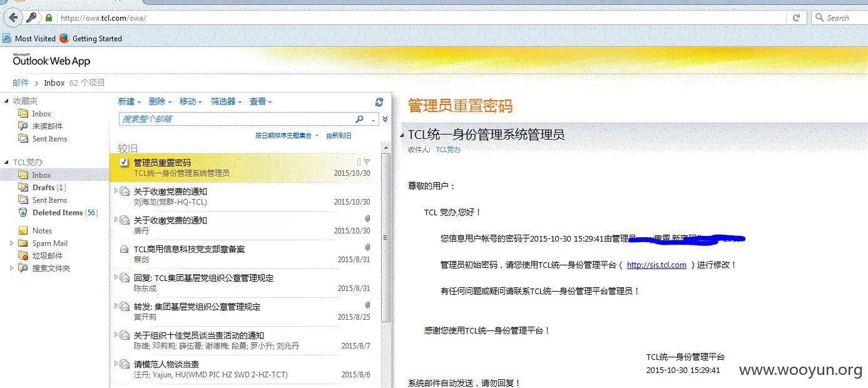The height and width of the screenshot is (388, 868).
Task: Refresh the message list with the blue refresh icon
Action: 379,101
